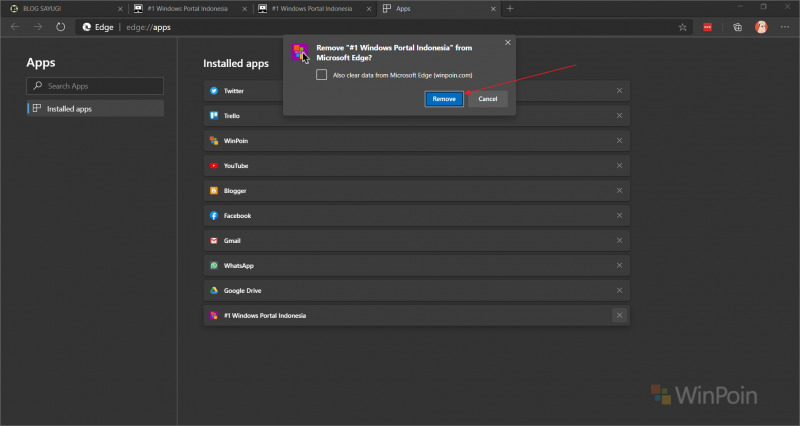Open the Trello app entry text
The image size is (800, 426).
pos(232,116)
